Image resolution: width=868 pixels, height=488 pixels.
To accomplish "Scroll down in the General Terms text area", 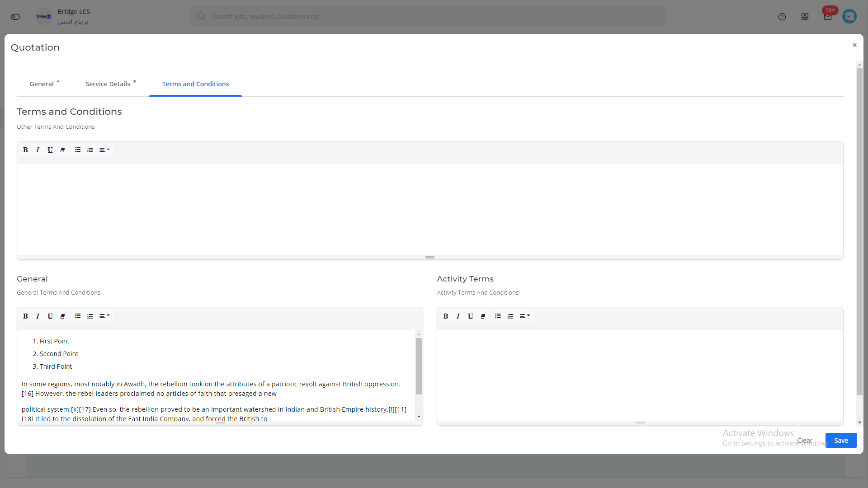I will pyautogui.click(x=419, y=417).
